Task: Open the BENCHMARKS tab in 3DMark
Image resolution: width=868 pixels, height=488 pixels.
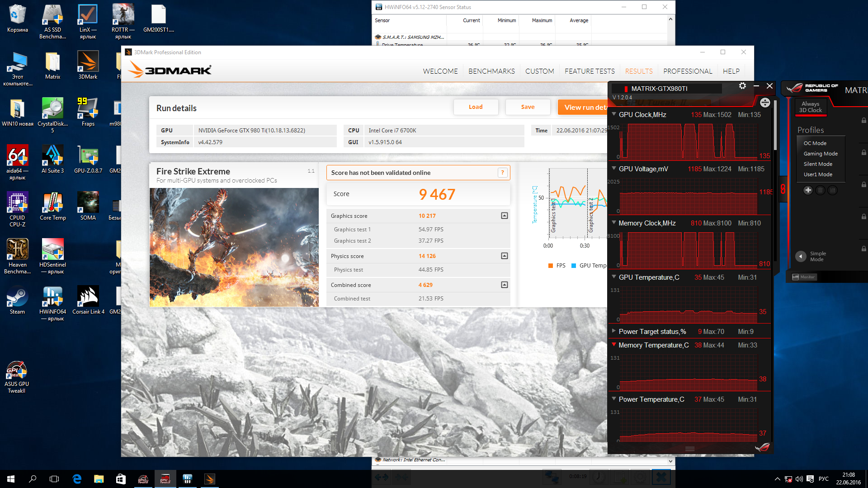Action: pyautogui.click(x=491, y=71)
